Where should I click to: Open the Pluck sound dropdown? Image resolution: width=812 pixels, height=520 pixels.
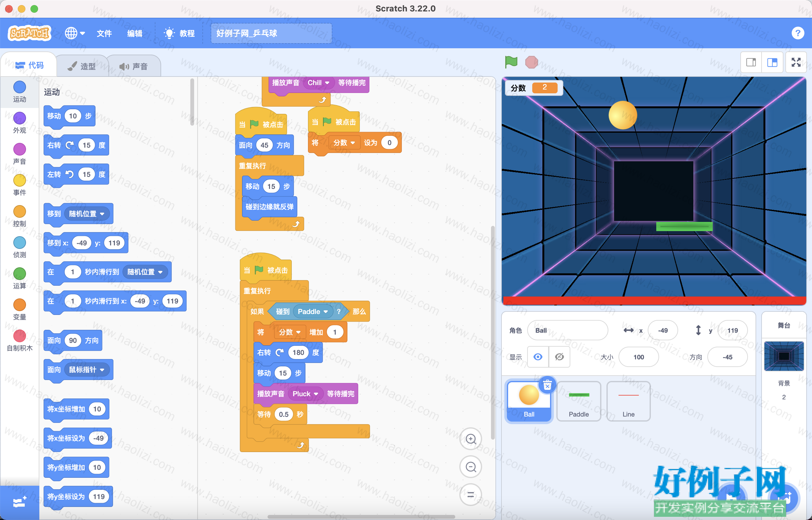[305, 394]
